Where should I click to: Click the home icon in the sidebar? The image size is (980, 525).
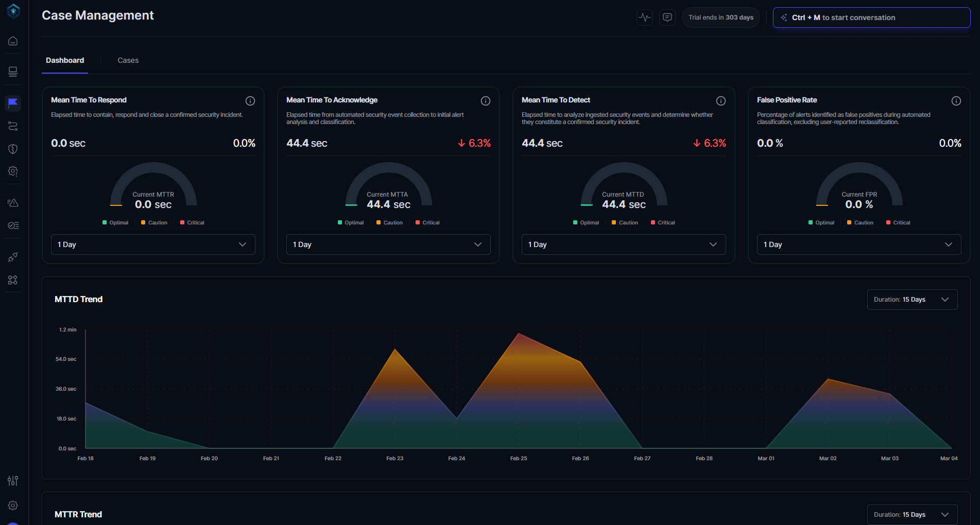[13, 41]
